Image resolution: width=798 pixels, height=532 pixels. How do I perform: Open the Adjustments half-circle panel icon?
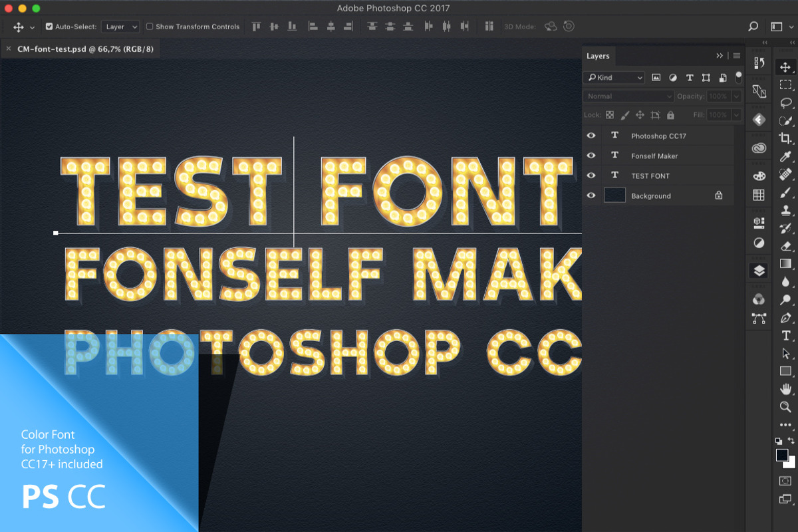(x=759, y=243)
